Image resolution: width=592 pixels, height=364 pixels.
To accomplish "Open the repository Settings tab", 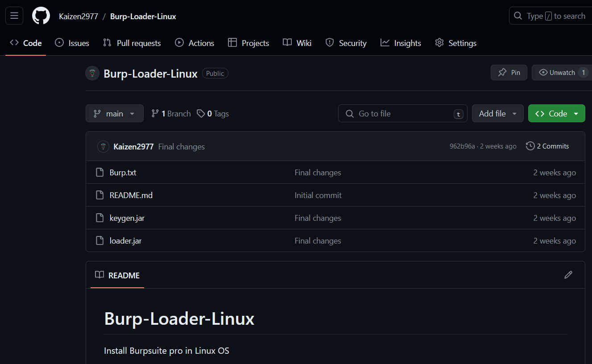I will (456, 43).
